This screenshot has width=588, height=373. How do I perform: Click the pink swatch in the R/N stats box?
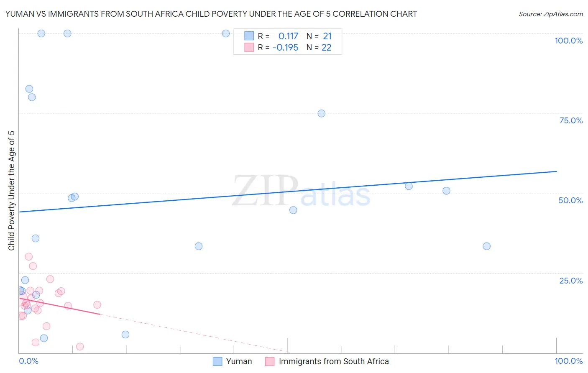tap(249, 47)
